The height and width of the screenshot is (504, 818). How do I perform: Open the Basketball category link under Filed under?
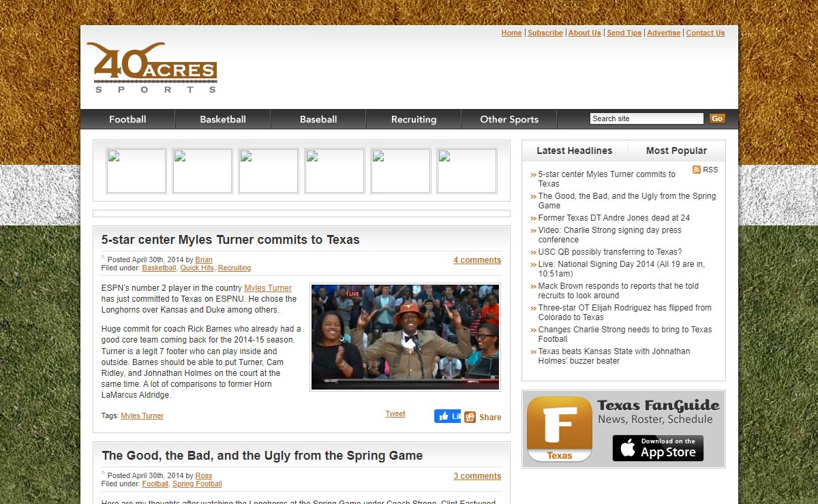[159, 268]
